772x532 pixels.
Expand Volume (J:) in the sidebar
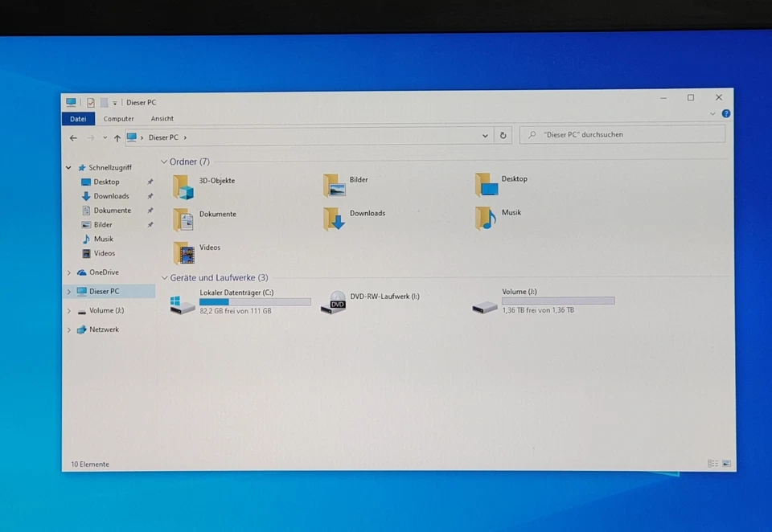[x=68, y=310]
